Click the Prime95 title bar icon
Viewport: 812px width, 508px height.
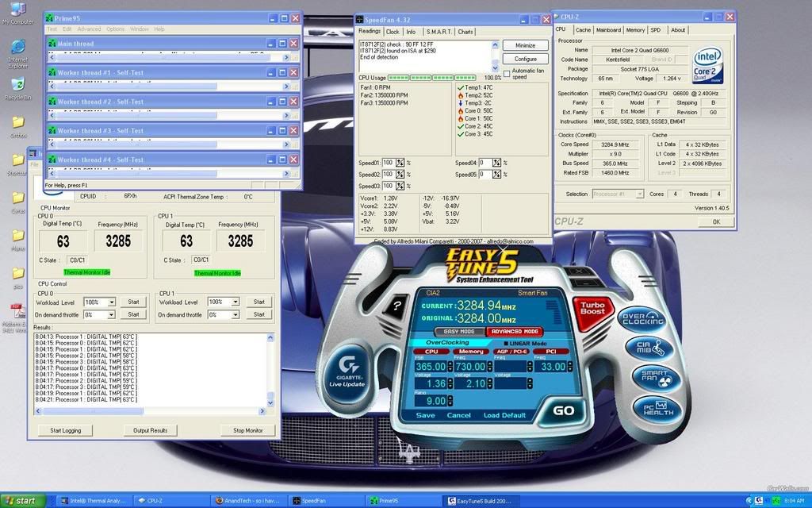click(x=49, y=18)
